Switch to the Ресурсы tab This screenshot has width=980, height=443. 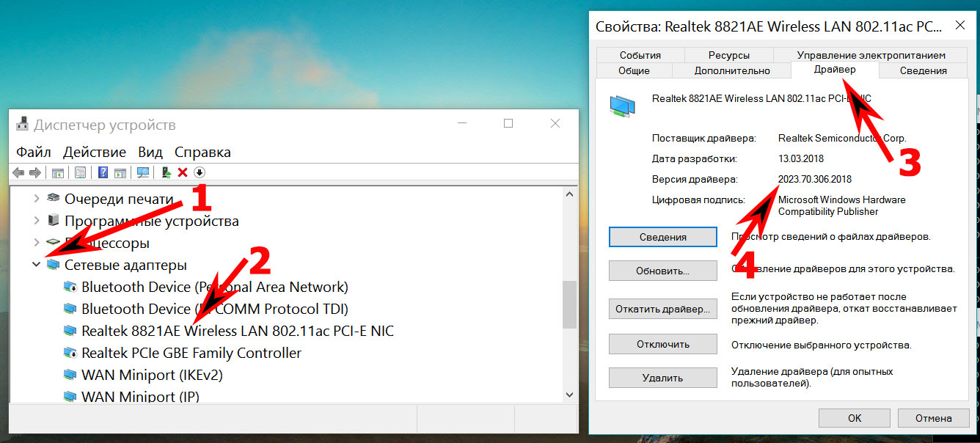point(729,55)
